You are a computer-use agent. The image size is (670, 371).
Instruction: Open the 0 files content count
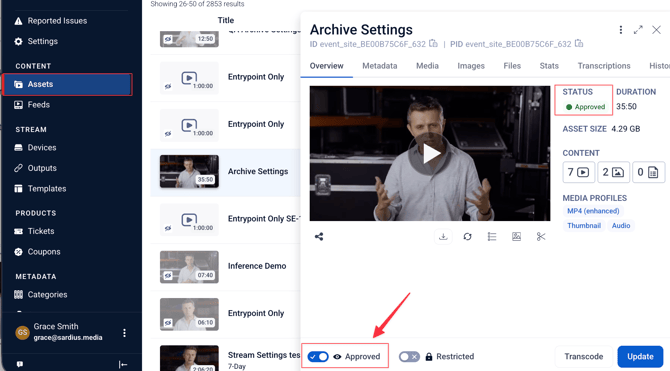click(648, 172)
